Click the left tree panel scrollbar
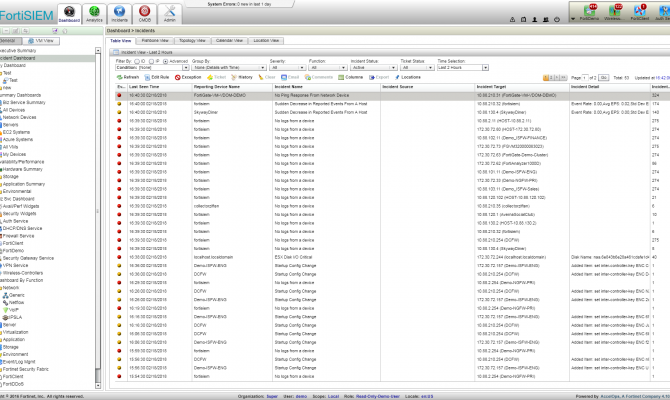The image size is (670, 400). tap(98, 200)
